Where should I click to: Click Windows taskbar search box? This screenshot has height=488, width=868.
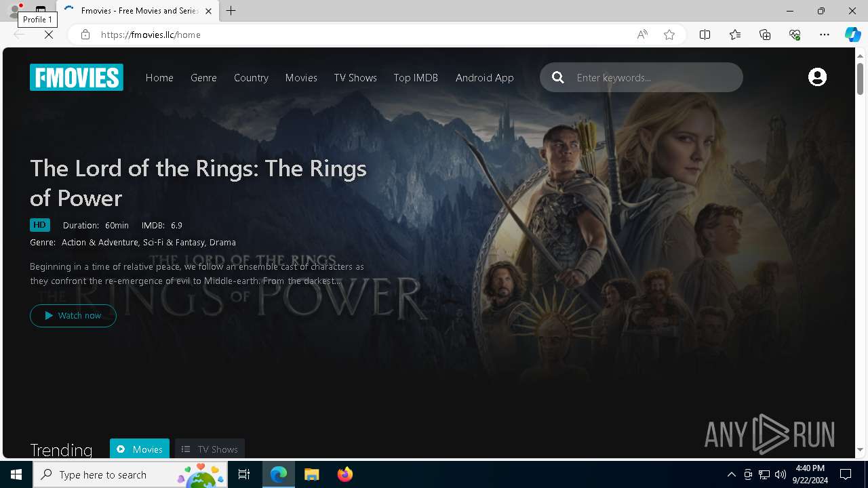point(130,474)
